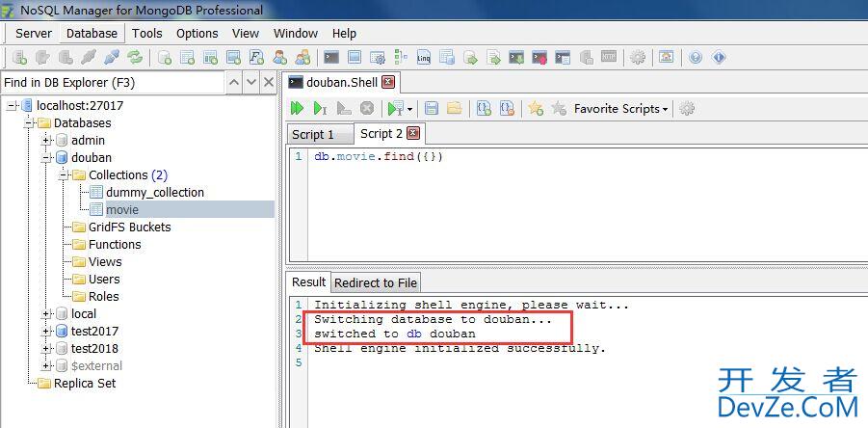Viewport: 868px width, 428px height.
Task: Switch to the Script 1 tab
Action: (320, 135)
